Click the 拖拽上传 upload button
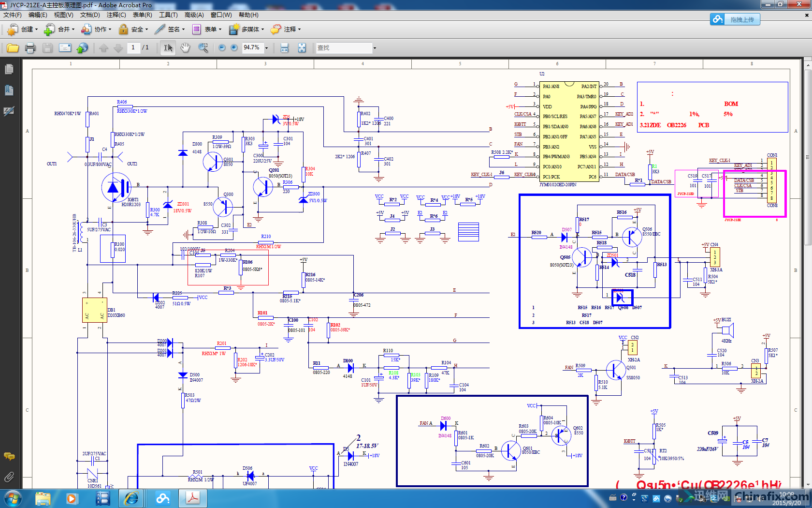The height and width of the screenshot is (508, 812). (735, 19)
